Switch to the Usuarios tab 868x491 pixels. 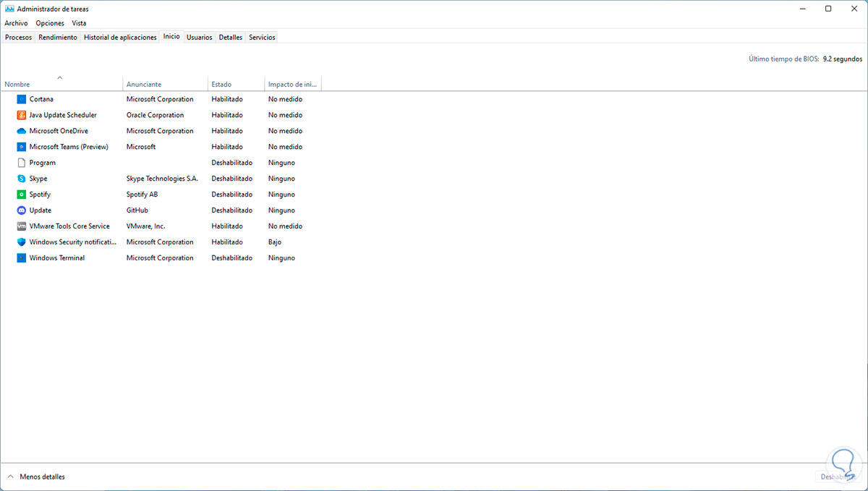pos(199,37)
